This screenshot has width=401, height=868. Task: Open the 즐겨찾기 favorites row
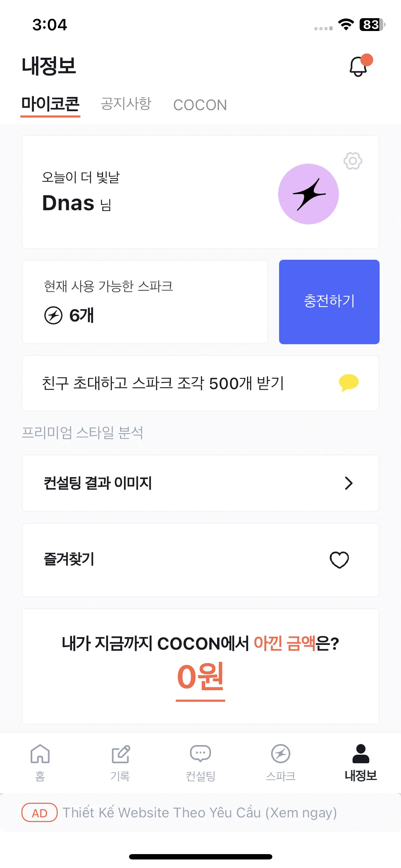tap(200, 560)
